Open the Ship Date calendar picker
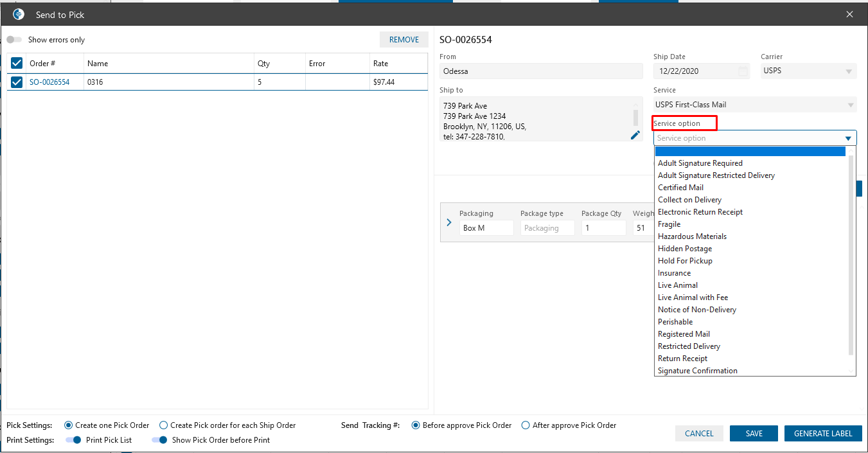 (743, 71)
